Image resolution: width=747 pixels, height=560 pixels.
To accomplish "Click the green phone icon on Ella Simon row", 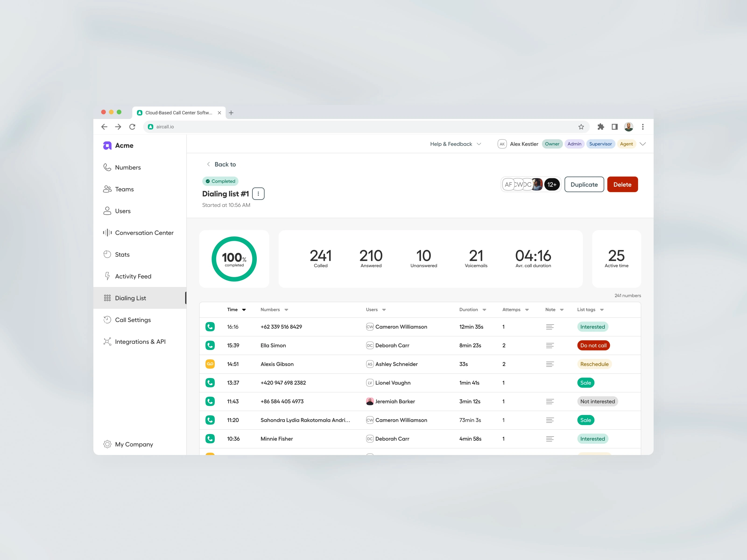I will tap(210, 345).
